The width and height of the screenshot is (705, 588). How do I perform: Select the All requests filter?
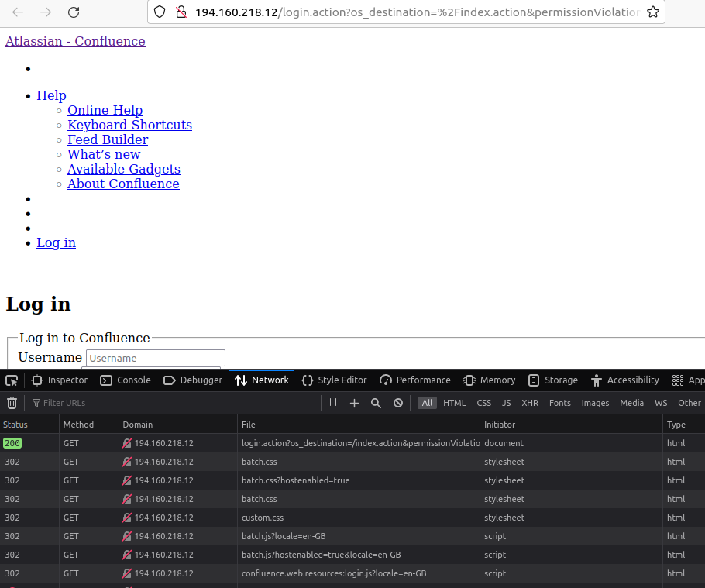click(x=427, y=403)
